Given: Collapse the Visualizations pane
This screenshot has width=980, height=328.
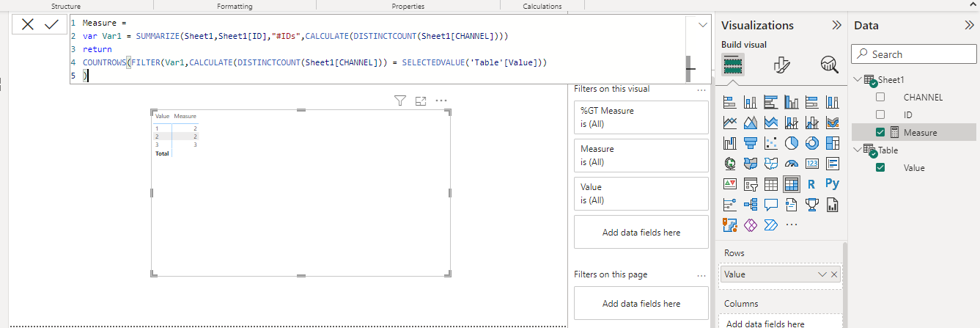Looking at the screenshot, I should click(x=836, y=25).
